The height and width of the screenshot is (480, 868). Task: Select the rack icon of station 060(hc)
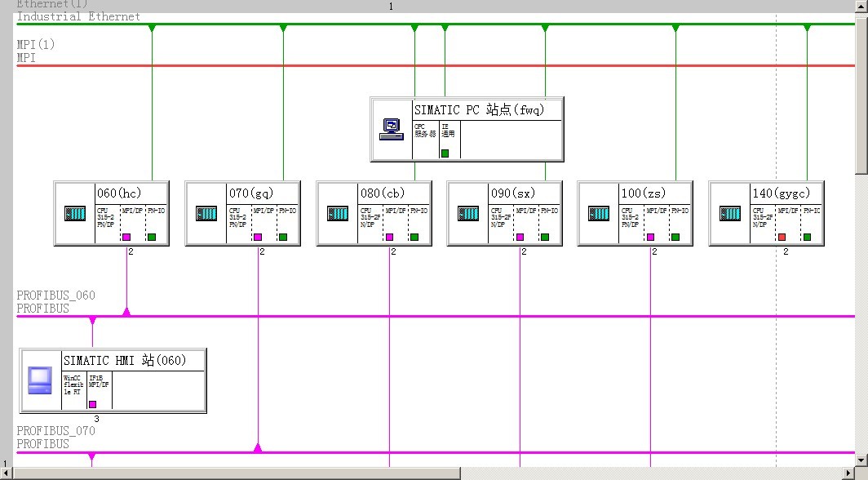coord(75,213)
